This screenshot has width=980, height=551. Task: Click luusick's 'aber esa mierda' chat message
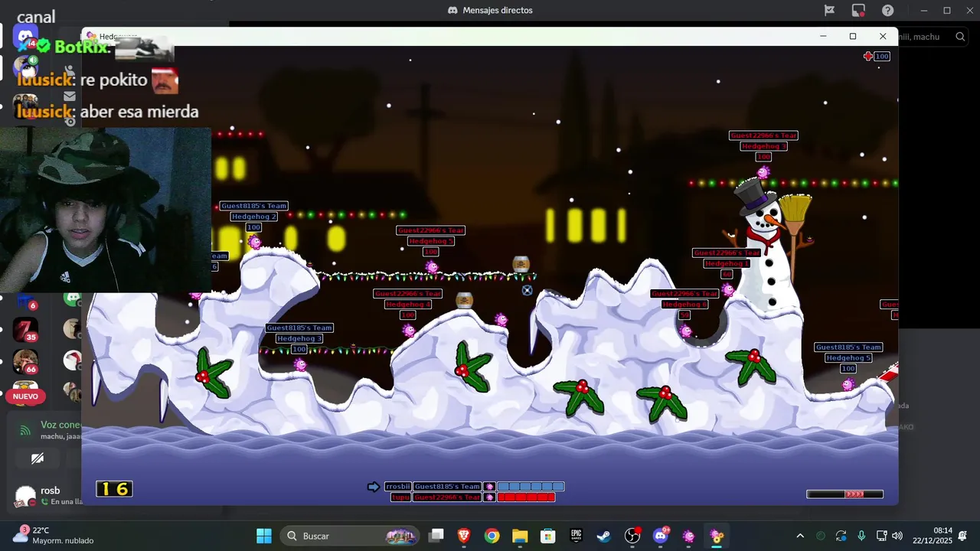107,112
